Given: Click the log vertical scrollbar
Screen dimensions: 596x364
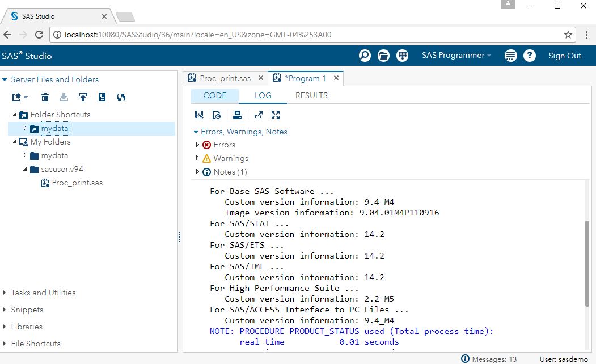Looking at the screenshot, I should pyautogui.click(x=587, y=263).
